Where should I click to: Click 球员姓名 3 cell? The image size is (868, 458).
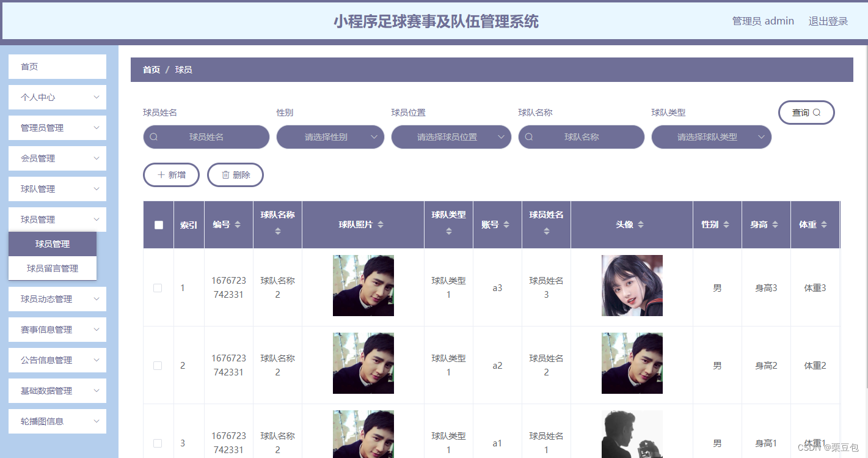pos(547,288)
